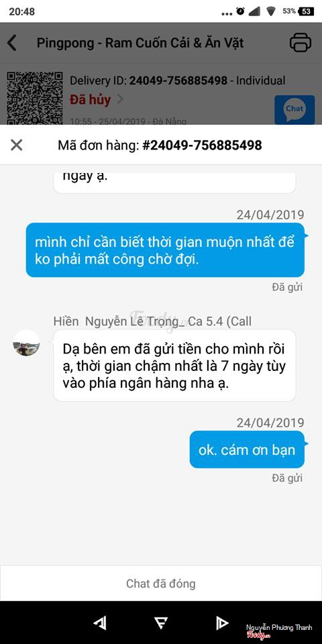Select the message about 7 ngày refund time
Viewport: 322px width, 644px height.
pyautogui.click(x=174, y=366)
